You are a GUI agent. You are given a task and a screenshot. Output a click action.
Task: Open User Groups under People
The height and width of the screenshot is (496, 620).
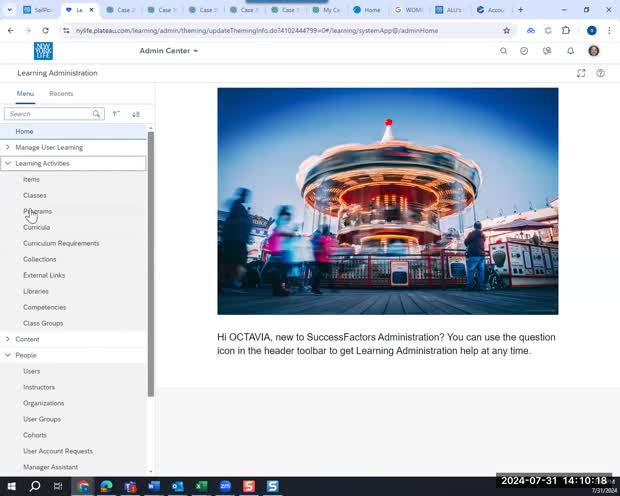(x=42, y=419)
